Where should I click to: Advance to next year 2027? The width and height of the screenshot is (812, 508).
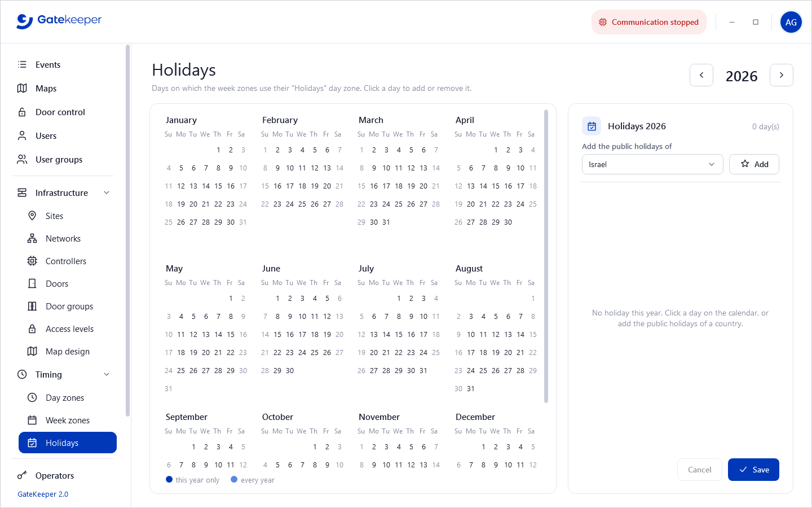[x=782, y=75]
